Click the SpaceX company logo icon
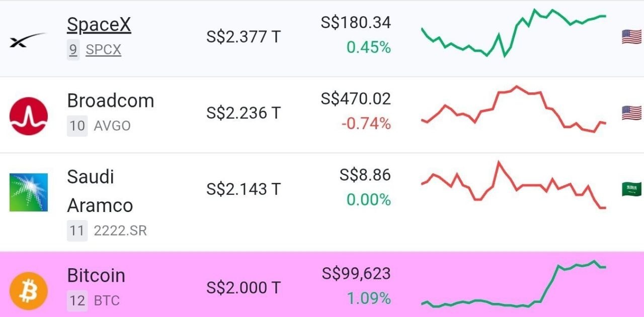Viewport: 644px width, 317px height. tap(28, 40)
